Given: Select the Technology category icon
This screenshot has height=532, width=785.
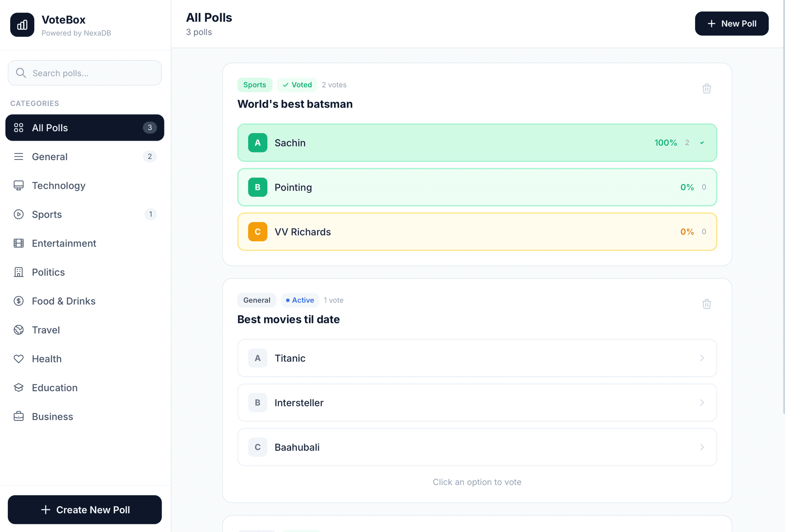Looking at the screenshot, I should [19, 185].
